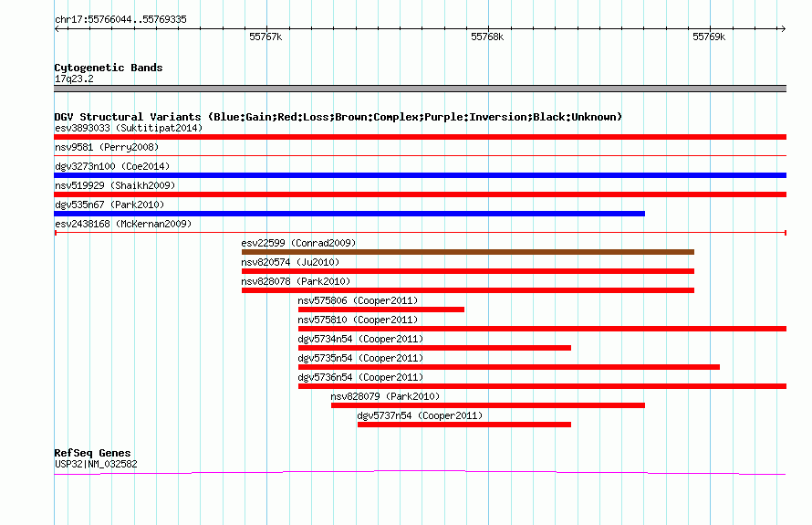The width and height of the screenshot is (812, 525).
Task: Click the 17q23.2 band label
Action: point(74,79)
